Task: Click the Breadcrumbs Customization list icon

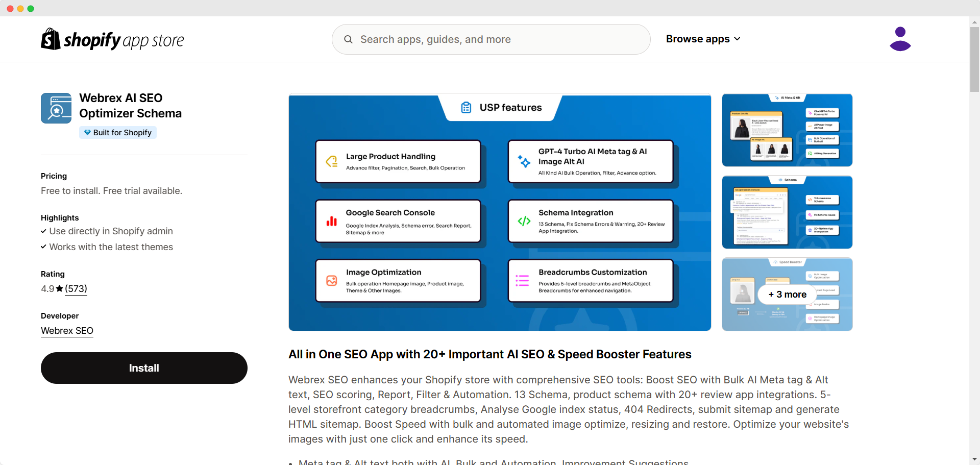Action: [522, 281]
